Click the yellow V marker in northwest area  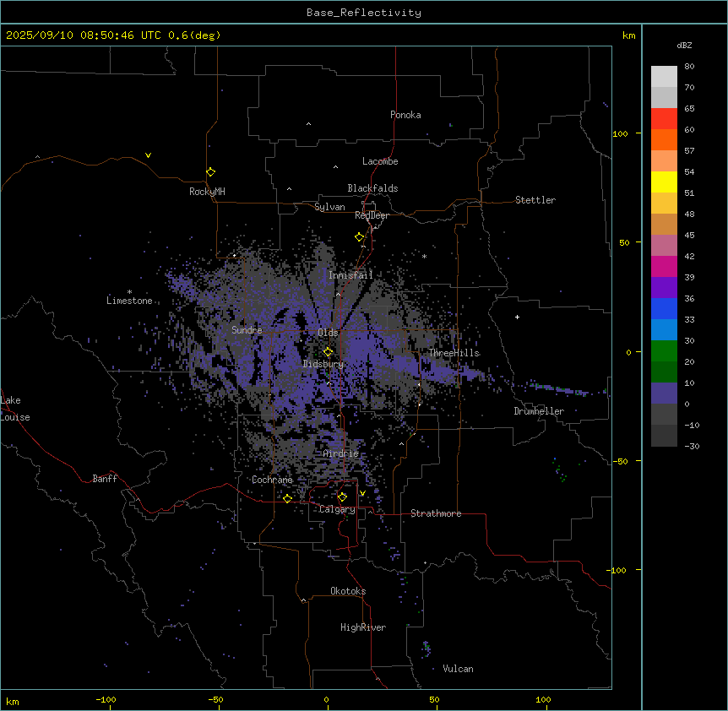tap(148, 155)
